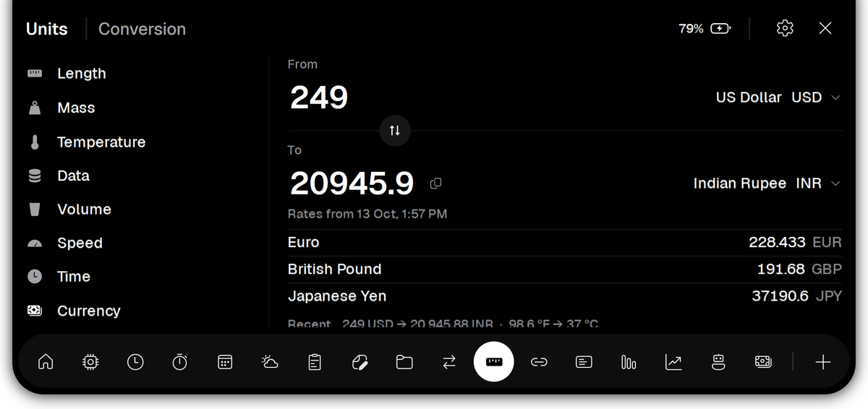Screen dimensions: 868x409
Task: Open the two-arrows transfer icon in dock
Action: [449, 362]
